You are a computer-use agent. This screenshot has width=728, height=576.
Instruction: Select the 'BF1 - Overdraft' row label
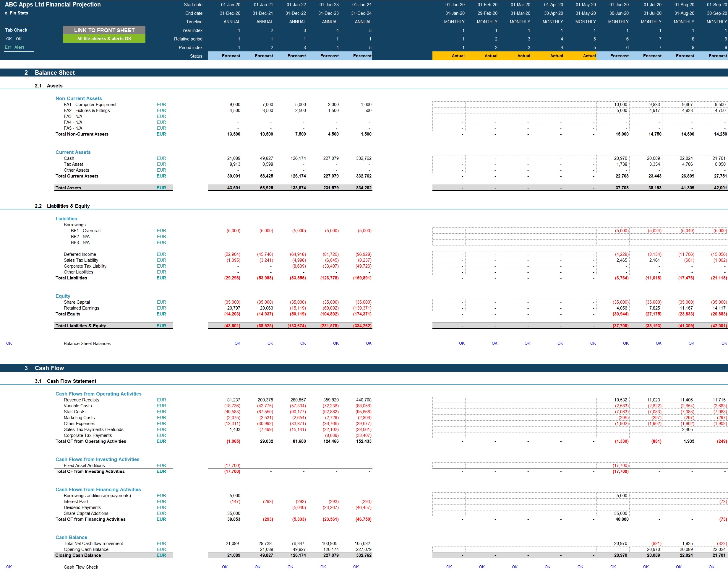(x=86, y=231)
